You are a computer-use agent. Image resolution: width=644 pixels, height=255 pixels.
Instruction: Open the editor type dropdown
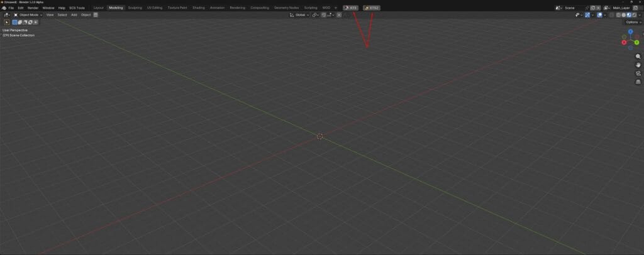pyautogui.click(x=6, y=14)
